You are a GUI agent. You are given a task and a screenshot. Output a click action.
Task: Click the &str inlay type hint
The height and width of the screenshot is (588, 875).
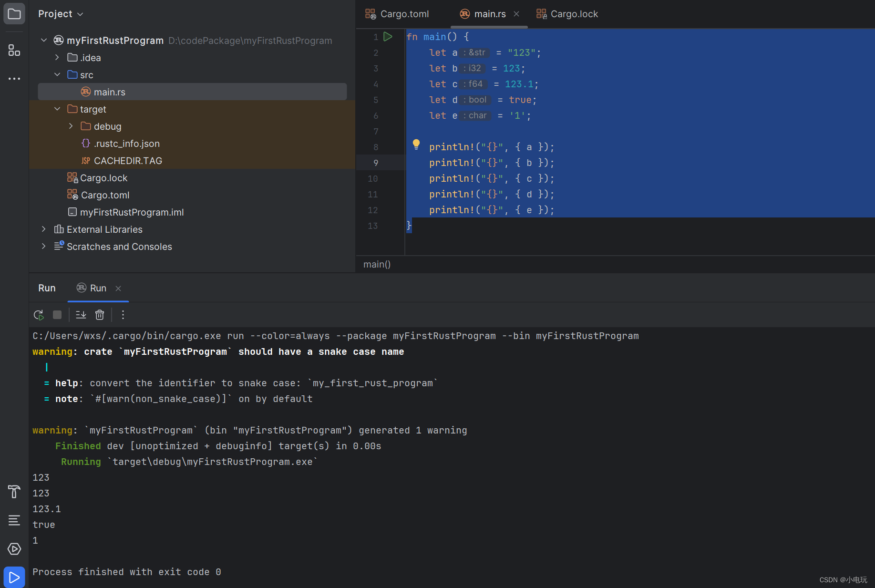pos(475,52)
